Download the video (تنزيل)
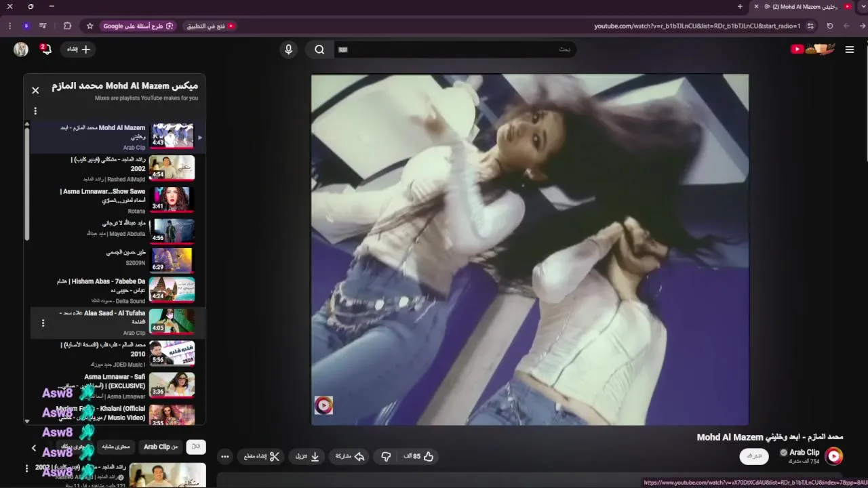Image resolution: width=868 pixels, height=488 pixels. (307, 457)
